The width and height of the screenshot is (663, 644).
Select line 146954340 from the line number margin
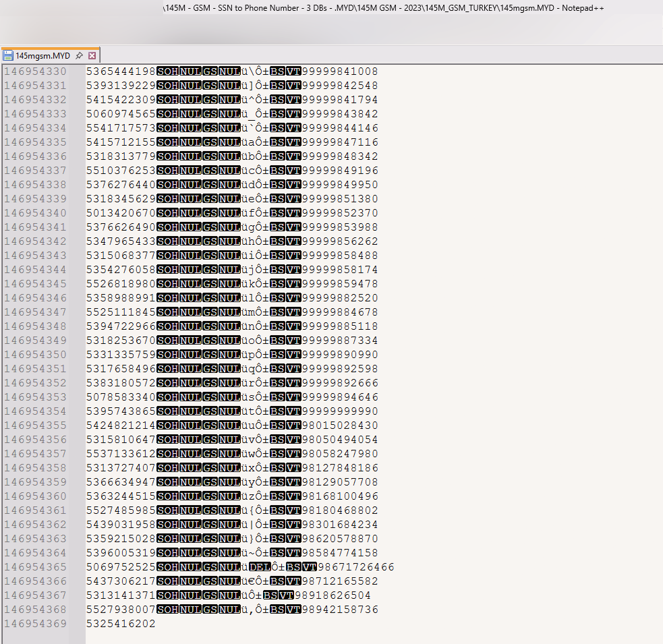click(36, 213)
